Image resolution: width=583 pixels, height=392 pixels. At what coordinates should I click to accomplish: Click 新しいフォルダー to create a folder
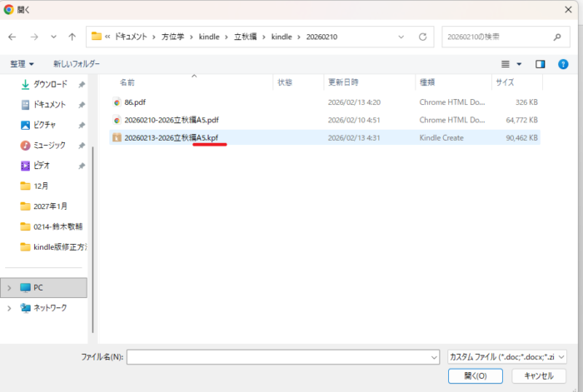pos(76,64)
